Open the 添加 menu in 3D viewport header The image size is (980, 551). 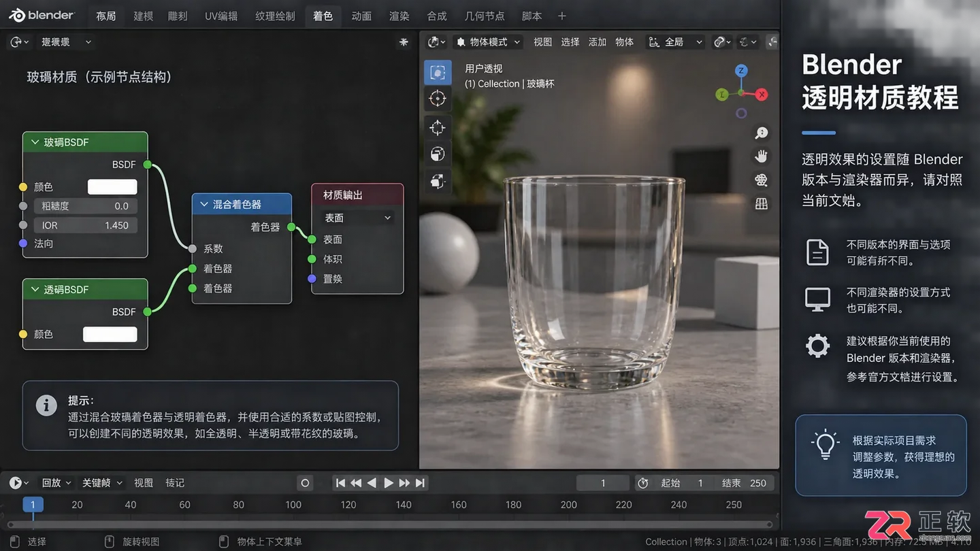[597, 42]
